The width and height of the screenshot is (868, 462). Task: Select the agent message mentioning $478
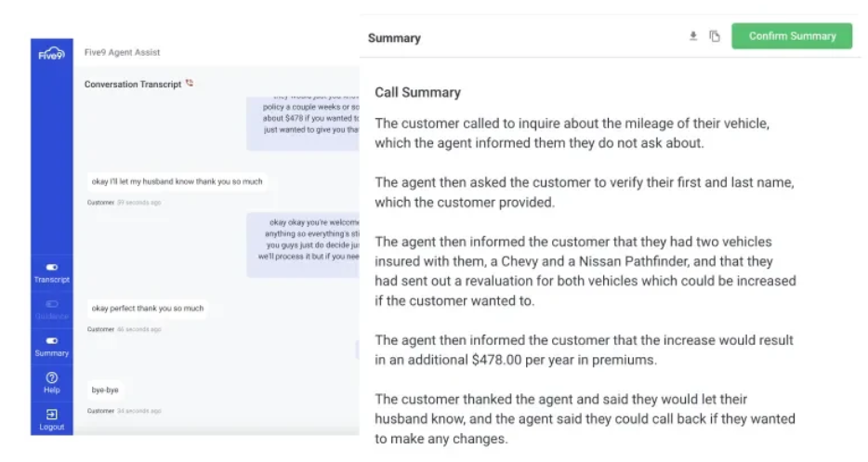point(303,123)
